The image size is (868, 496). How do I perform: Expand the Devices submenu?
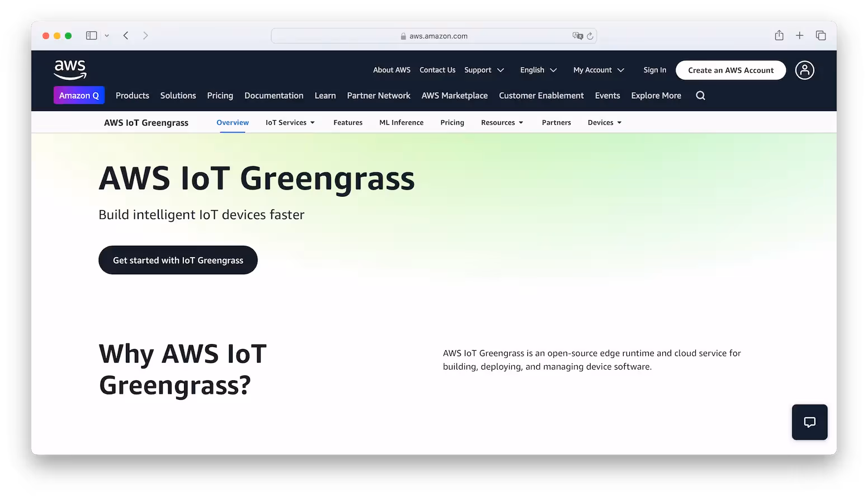605,122
